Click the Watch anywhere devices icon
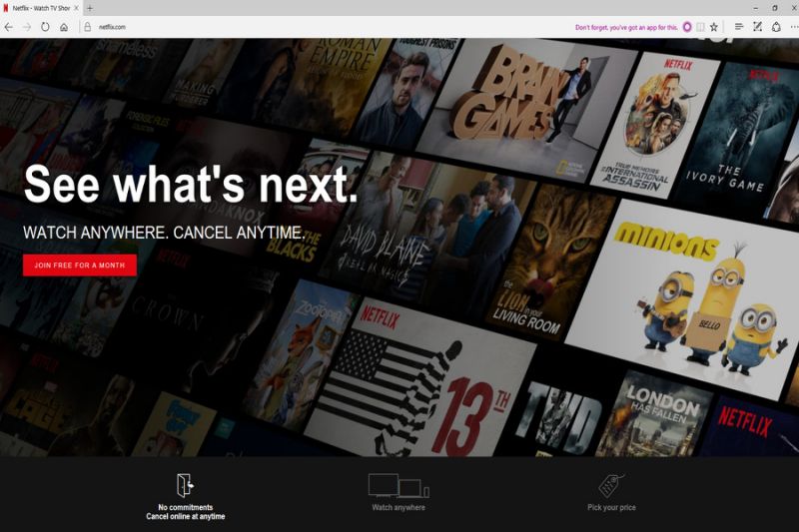 click(399, 485)
